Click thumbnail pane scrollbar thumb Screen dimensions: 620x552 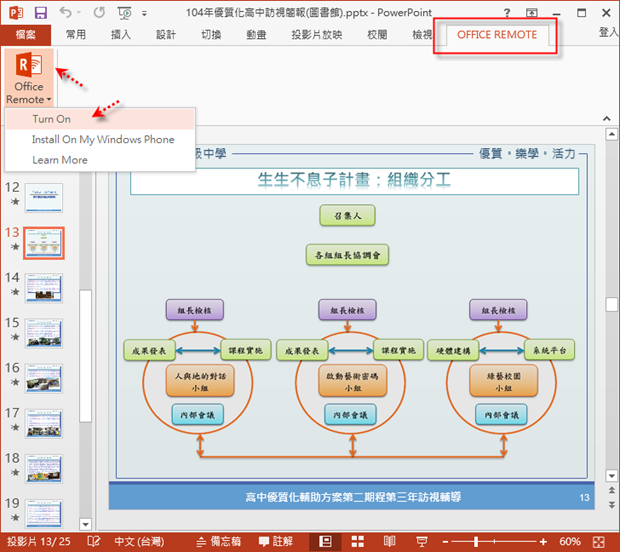85,356
